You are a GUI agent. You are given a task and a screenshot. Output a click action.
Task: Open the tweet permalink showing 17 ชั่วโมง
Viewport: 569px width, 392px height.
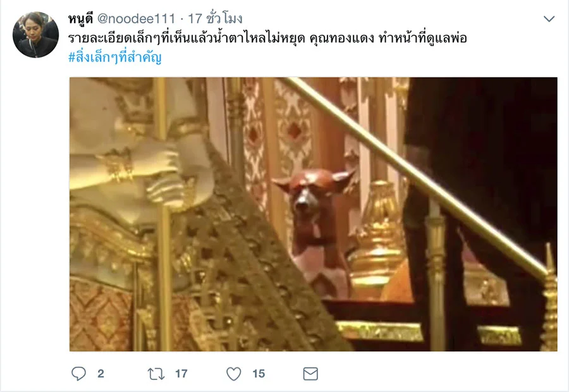(215, 18)
